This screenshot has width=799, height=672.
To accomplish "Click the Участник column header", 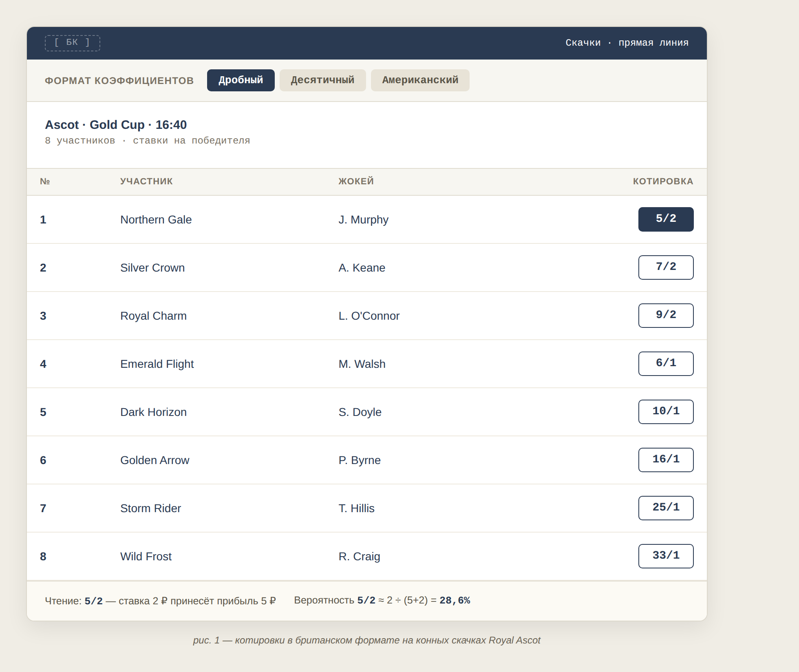I will coord(146,181).
